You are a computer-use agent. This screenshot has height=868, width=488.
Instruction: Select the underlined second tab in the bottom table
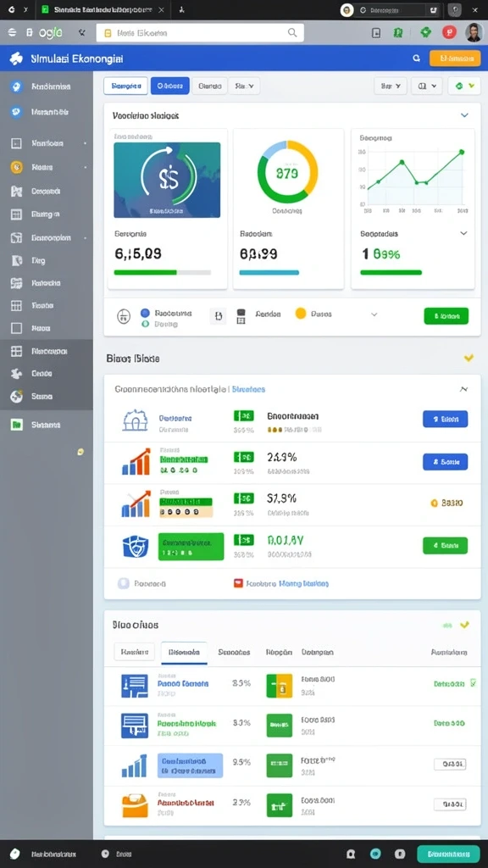pyautogui.click(x=184, y=653)
